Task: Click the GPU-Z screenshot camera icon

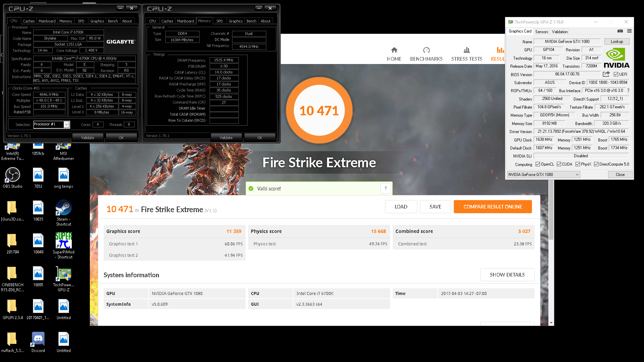Action: pyautogui.click(x=620, y=31)
